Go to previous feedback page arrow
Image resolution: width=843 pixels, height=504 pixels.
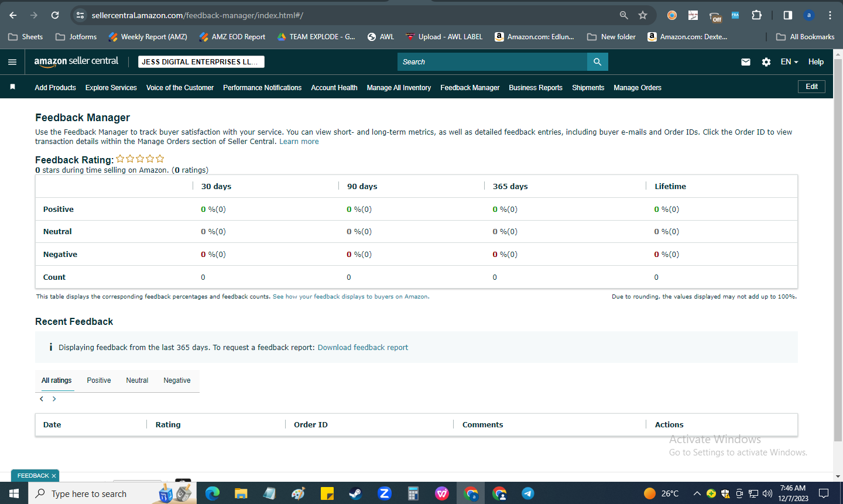tap(42, 399)
